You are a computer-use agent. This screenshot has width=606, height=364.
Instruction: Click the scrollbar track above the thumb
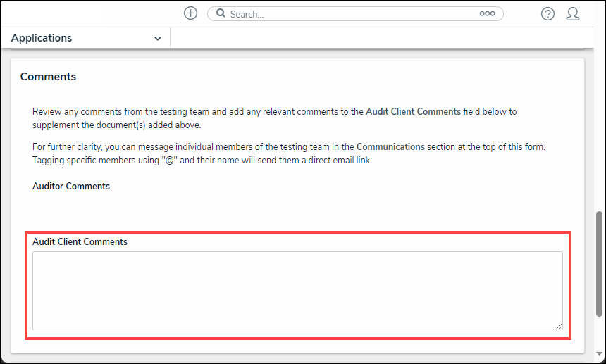(x=600, y=127)
